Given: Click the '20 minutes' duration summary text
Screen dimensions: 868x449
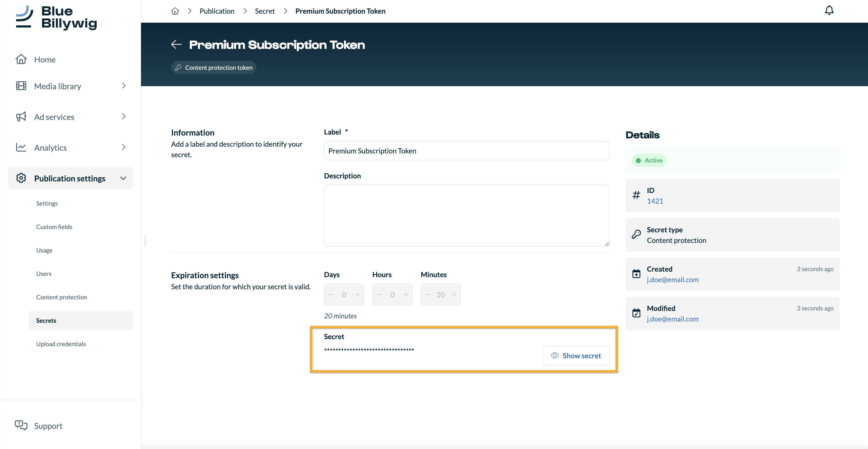Looking at the screenshot, I should click(x=340, y=316).
